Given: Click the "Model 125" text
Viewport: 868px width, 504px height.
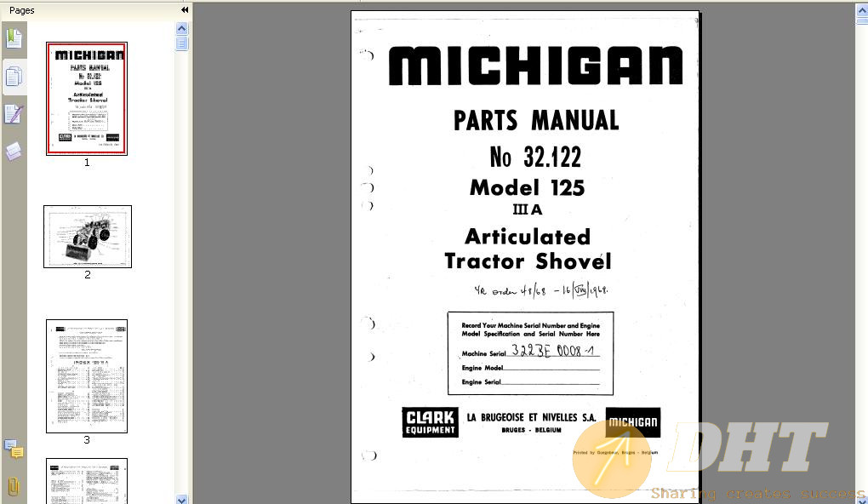Looking at the screenshot, I should (527, 188).
